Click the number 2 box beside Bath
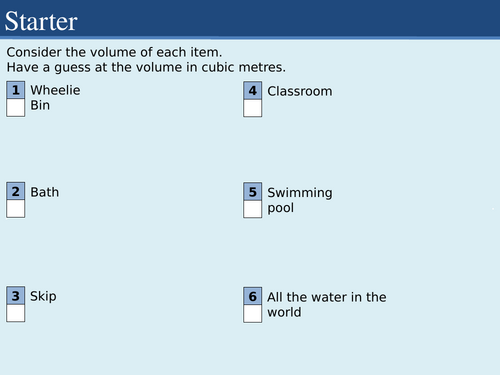500x375 pixels. (16, 191)
